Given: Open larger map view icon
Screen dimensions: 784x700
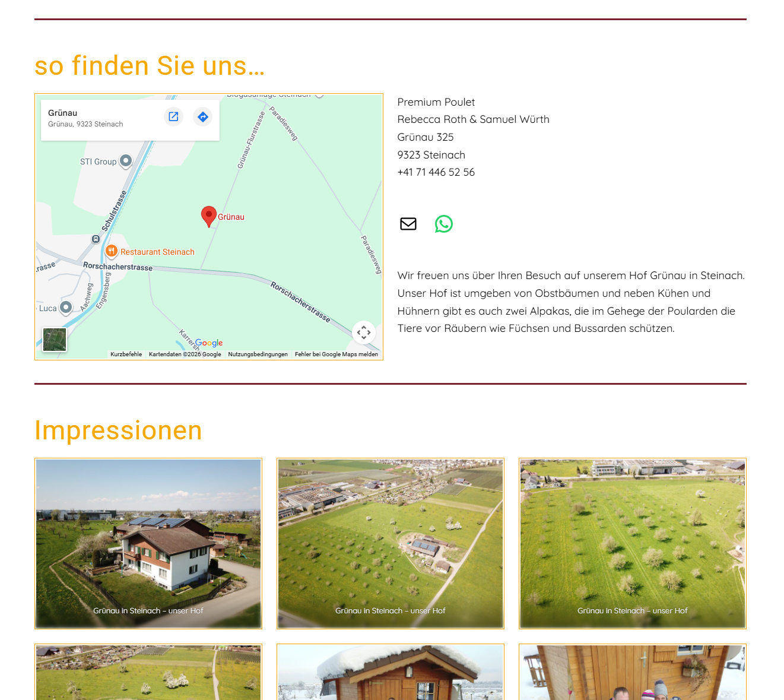Looking at the screenshot, I should click(173, 116).
